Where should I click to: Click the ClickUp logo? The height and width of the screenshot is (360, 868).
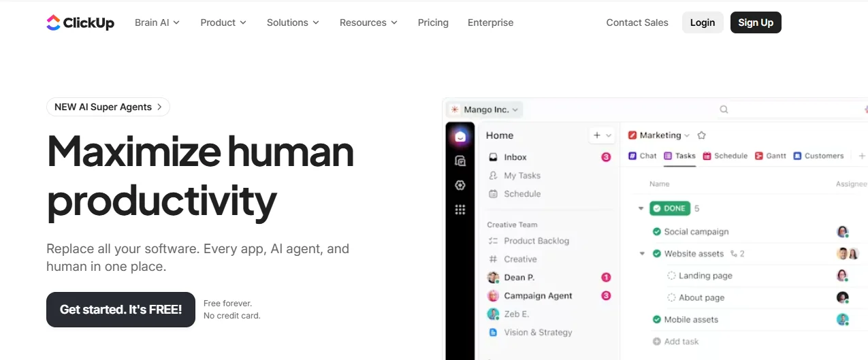tap(80, 22)
